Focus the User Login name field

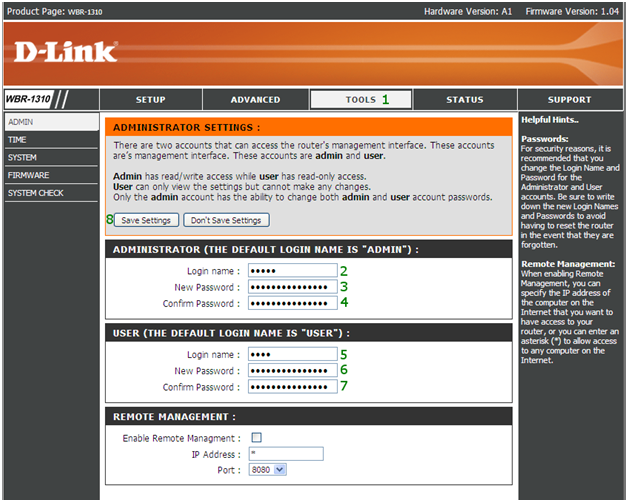[x=293, y=354]
